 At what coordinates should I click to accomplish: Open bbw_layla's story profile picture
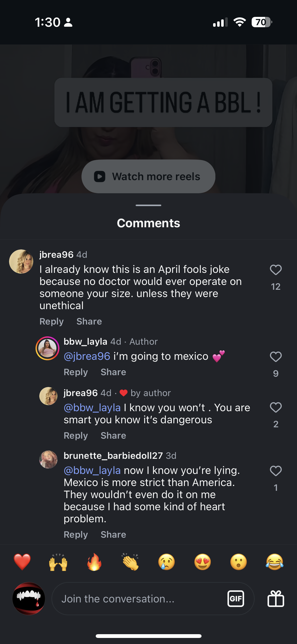[x=47, y=348]
